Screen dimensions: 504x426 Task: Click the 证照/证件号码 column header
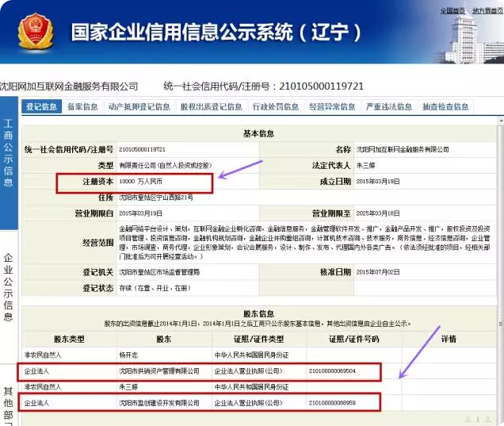[x=354, y=339]
